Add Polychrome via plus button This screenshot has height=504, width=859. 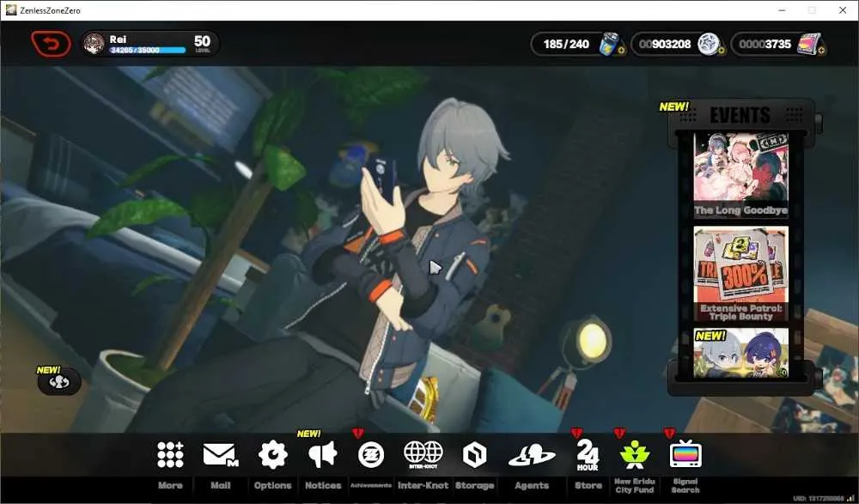click(x=821, y=51)
